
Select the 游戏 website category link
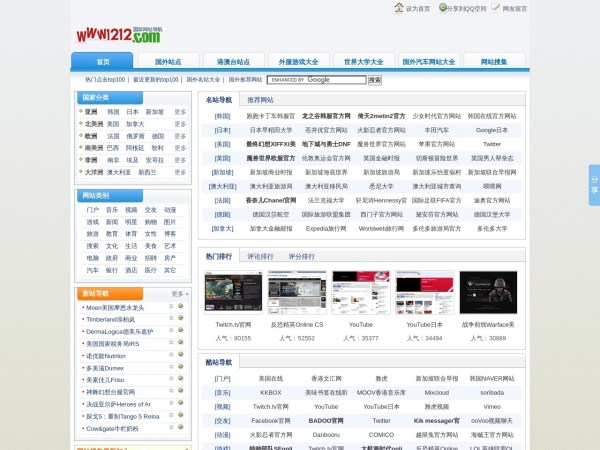(x=92, y=222)
